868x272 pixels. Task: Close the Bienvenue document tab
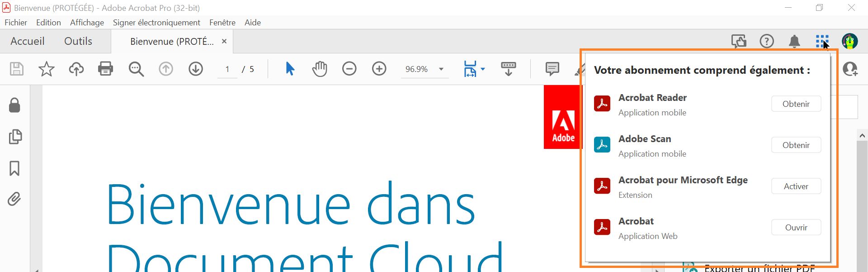click(224, 41)
